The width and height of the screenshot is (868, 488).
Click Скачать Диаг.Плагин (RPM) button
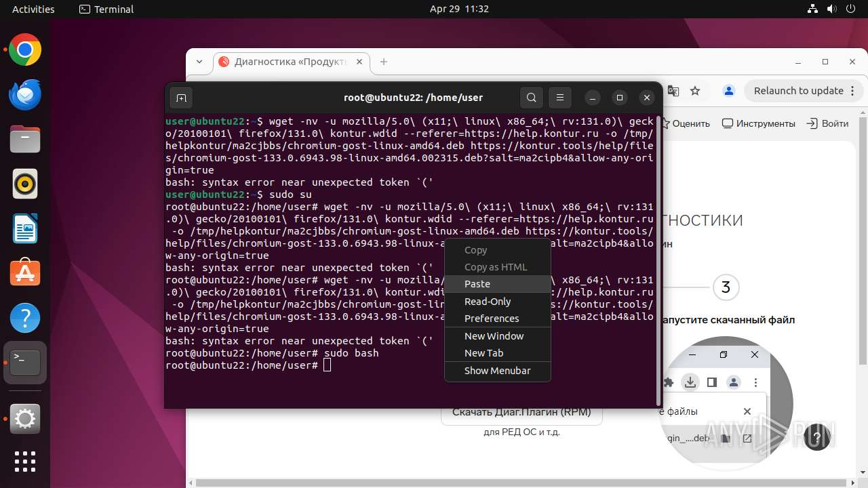pos(521,412)
